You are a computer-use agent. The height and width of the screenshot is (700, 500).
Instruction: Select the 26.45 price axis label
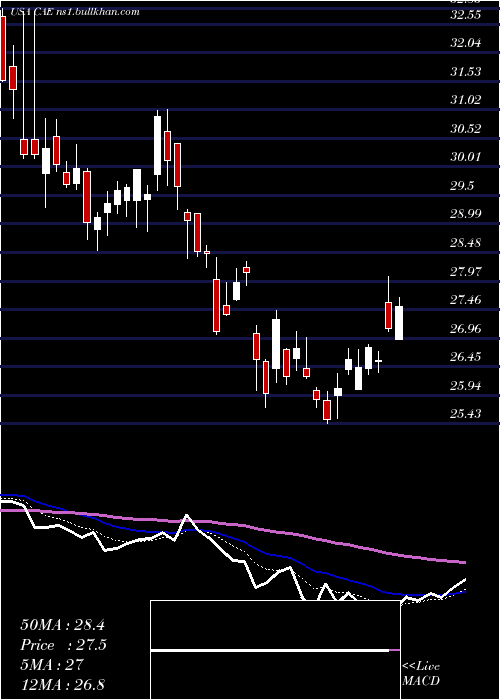(466, 357)
